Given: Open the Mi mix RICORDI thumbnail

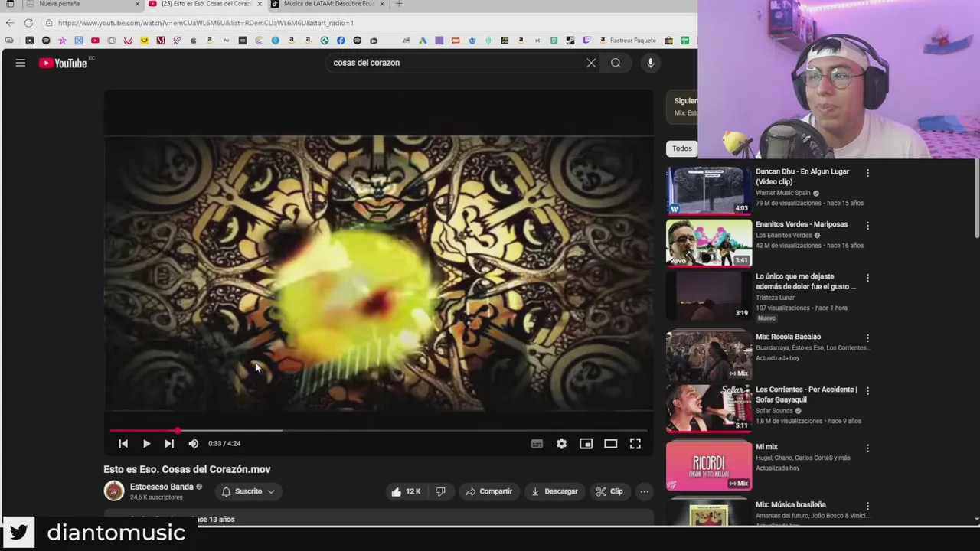Looking at the screenshot, I should [709, 466].
